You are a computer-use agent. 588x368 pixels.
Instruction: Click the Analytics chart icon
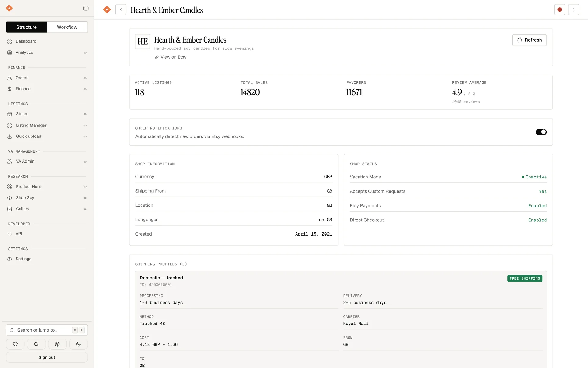click(9, 52)
